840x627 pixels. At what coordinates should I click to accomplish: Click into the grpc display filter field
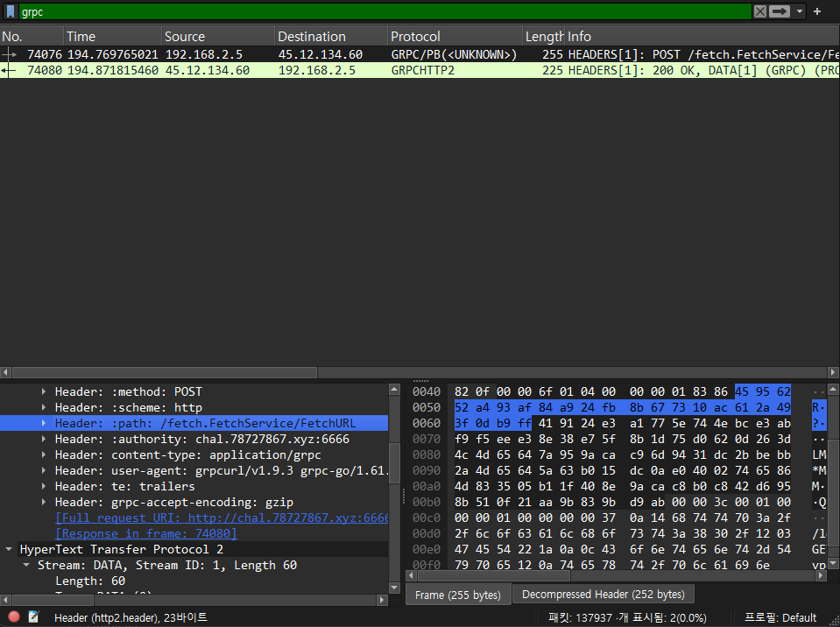pos(385,11)
